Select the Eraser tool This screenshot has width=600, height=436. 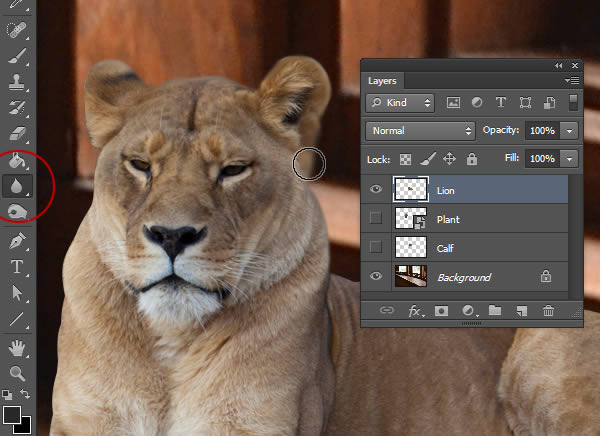coord(16,134)
